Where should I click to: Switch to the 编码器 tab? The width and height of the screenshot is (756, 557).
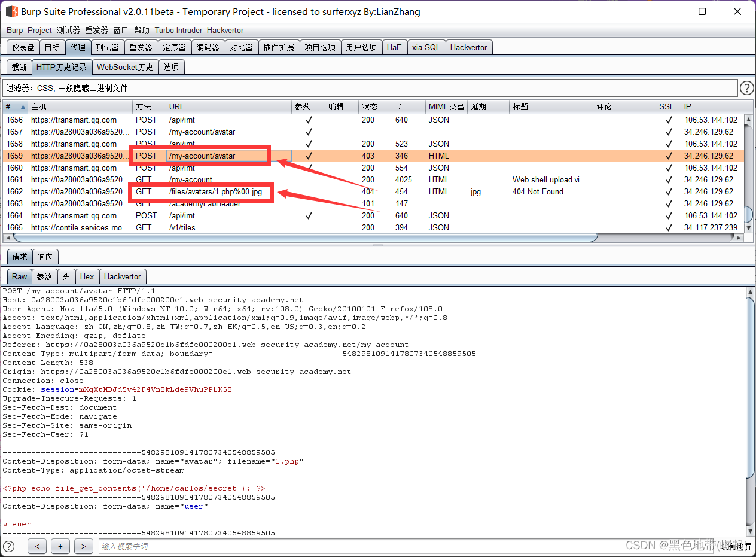(208, 47)
